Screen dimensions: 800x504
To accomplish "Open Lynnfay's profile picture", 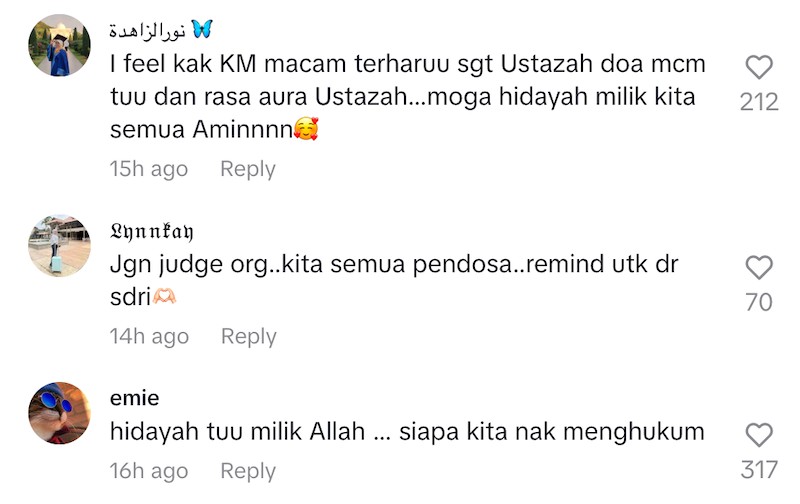I will pyautogui.click(x=59, y=246).
